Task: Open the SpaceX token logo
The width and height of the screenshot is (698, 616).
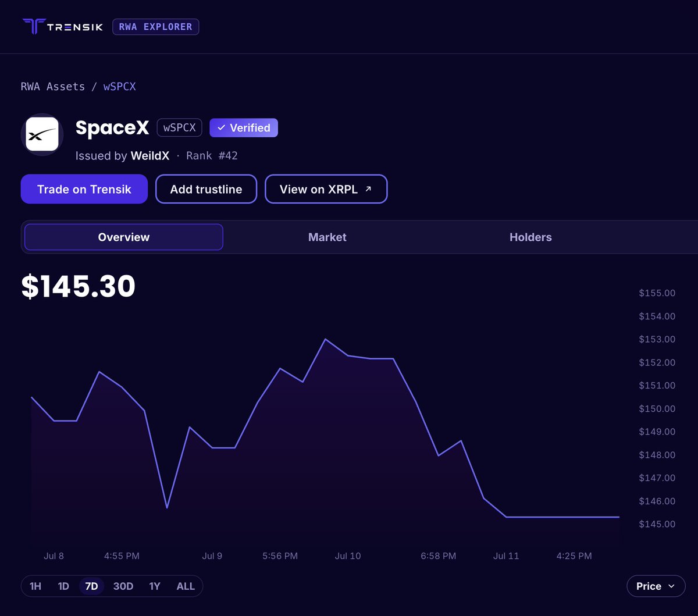Action: pyautogui.click(x=42, y=134)
